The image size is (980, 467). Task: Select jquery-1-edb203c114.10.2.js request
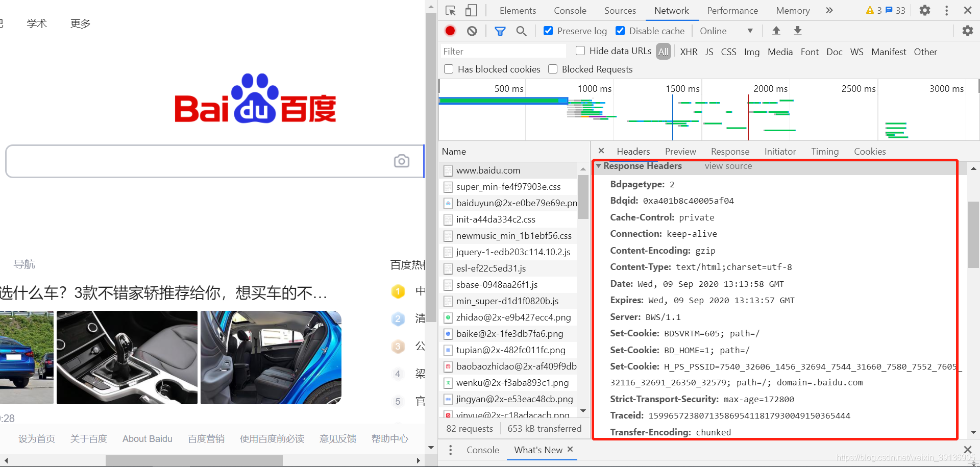pos(508,252)
